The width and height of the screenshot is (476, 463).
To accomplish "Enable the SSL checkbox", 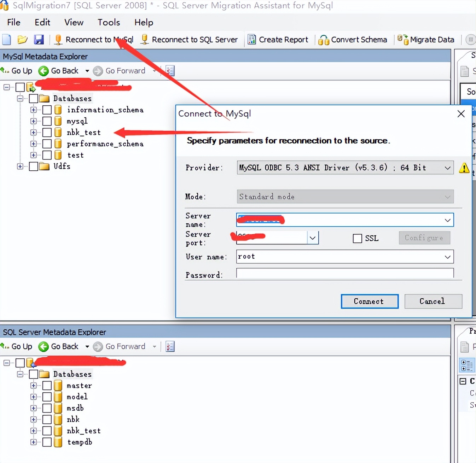I will point(357,238).
